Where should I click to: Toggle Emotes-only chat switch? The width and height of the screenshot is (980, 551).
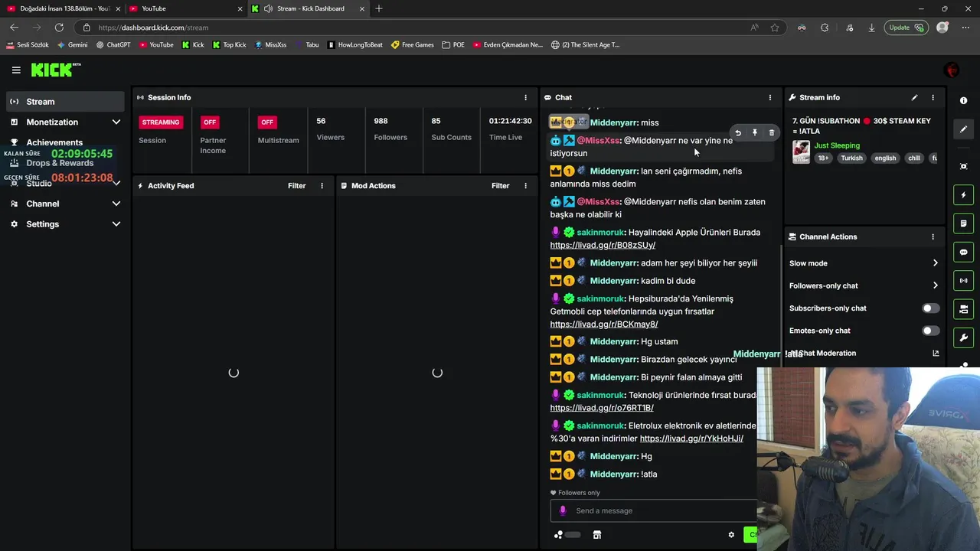(x=930, y=331)
